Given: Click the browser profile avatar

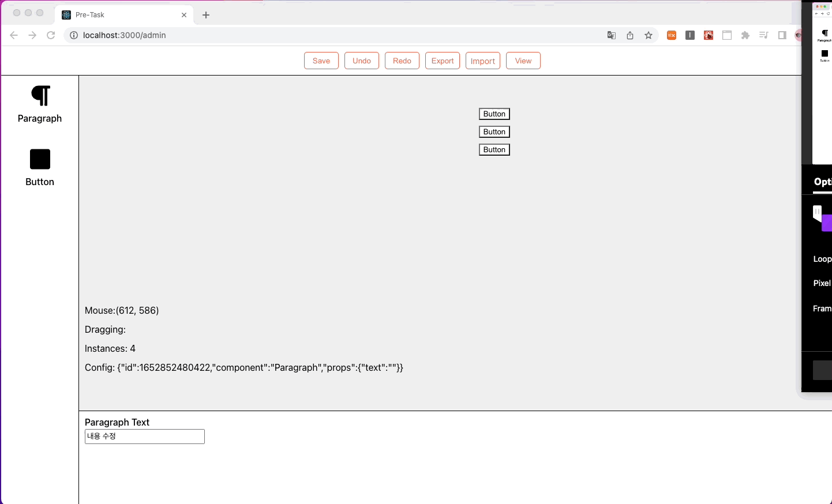Looking at the screenshot, I should click(x=799, y=35).
